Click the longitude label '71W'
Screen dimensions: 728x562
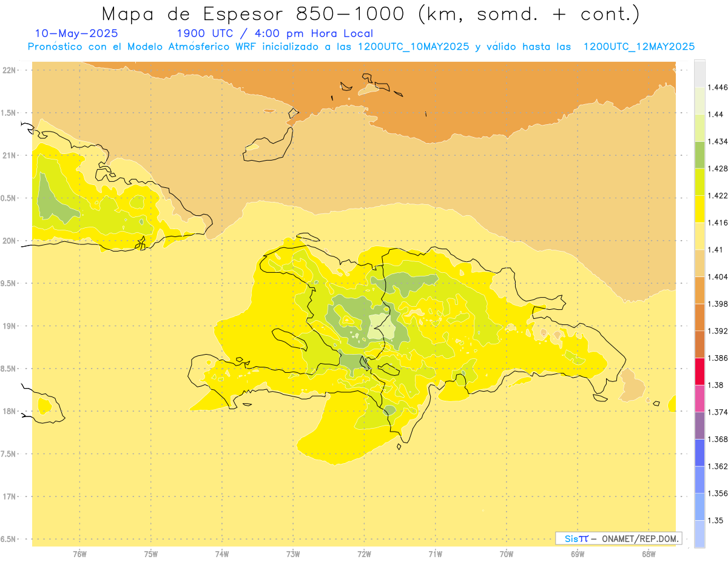click(435, 554)
